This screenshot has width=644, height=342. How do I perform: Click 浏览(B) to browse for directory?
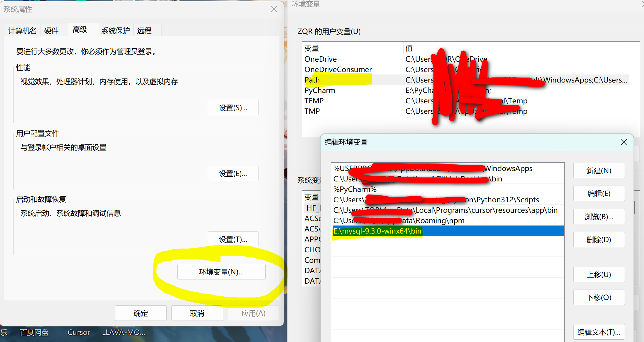click(x=599, y=217)
